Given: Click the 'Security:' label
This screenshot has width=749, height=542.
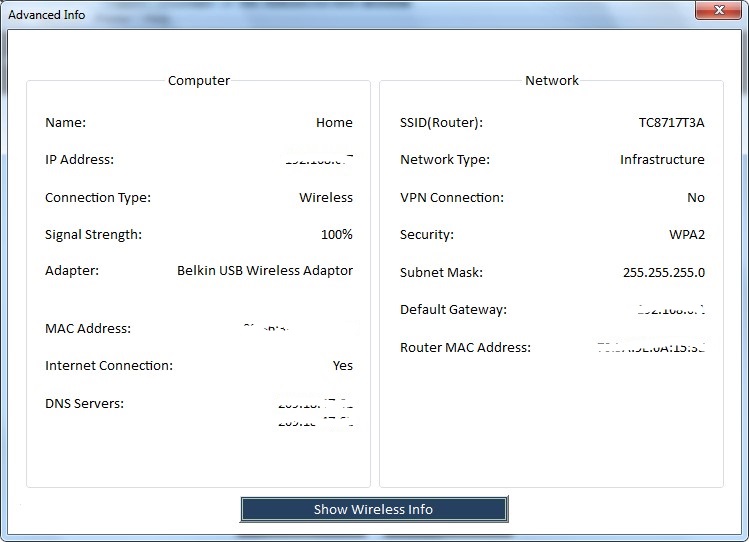Looking at the screenshot, I should tap(427, 235).
